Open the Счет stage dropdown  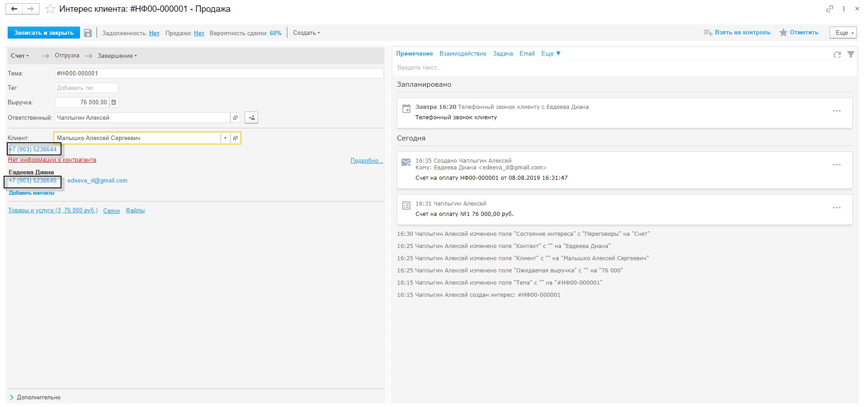pyautogui.click(x=20, y=56)
